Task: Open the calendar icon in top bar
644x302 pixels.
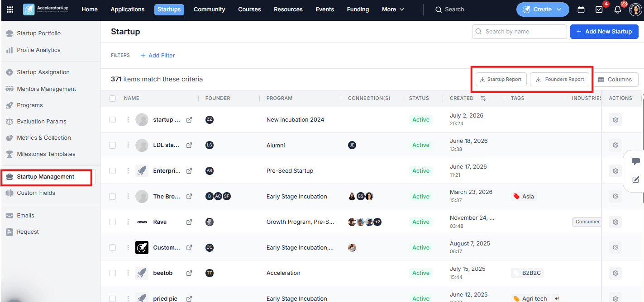Action: point(581,9)
